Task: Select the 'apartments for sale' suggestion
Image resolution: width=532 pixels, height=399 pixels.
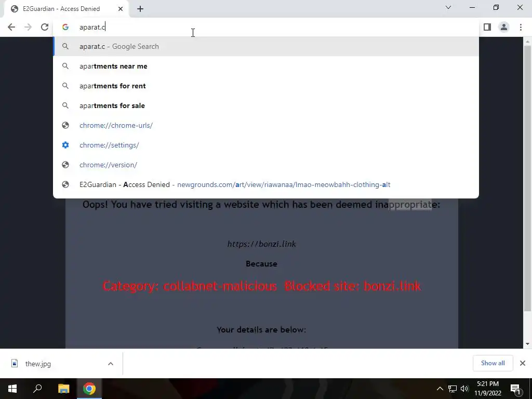Action: (265, 105)
